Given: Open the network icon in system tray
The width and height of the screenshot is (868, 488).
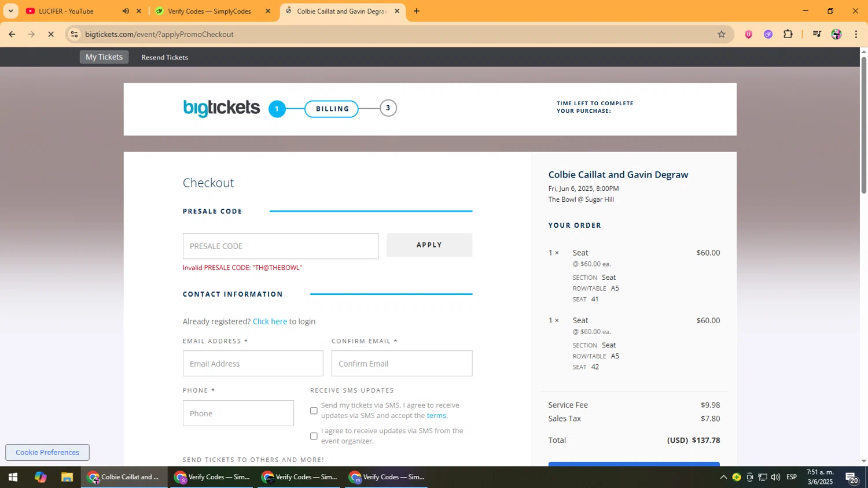Looking at the screenshot, I should click(x=763, y=477).
